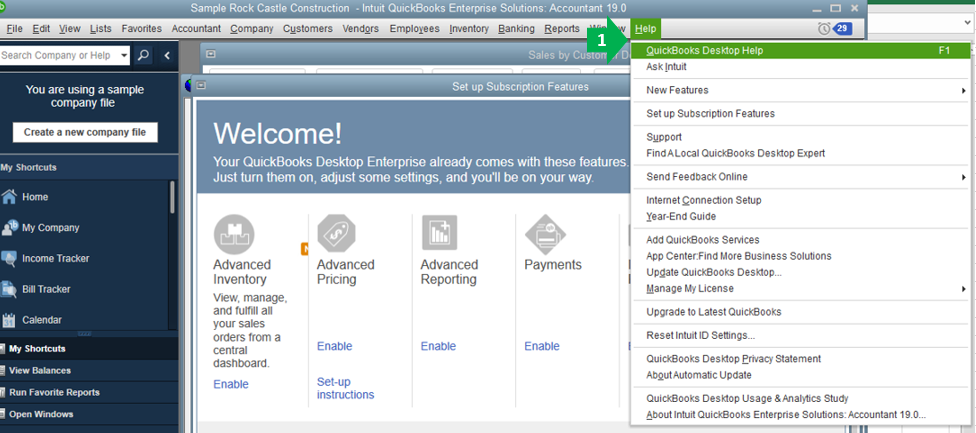Open the Inventory menu

tap(469, 29)
